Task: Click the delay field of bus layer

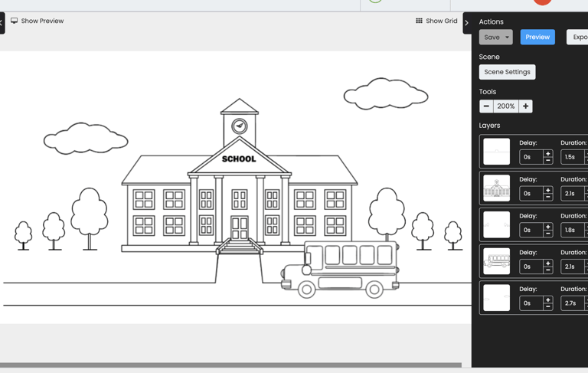Action: point(531,267)
